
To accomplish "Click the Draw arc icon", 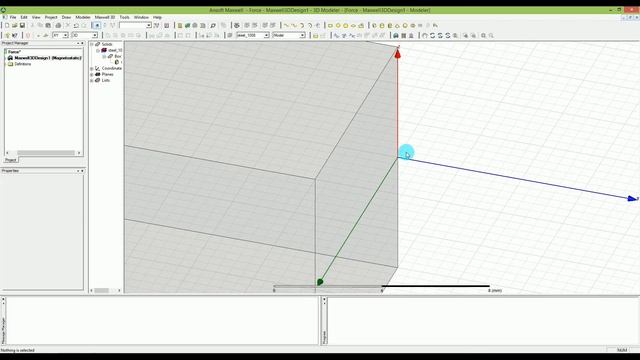I will coord(302,25).
